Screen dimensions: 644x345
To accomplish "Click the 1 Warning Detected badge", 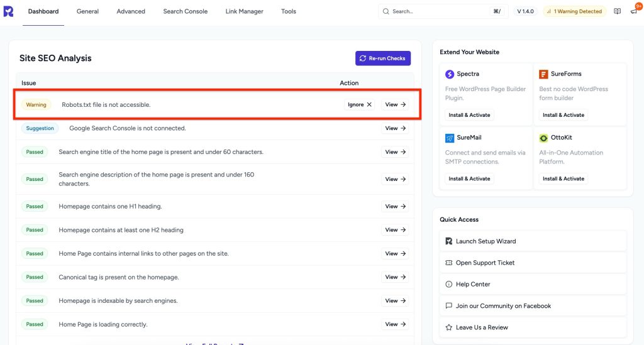I will click(x=574, y=11).
